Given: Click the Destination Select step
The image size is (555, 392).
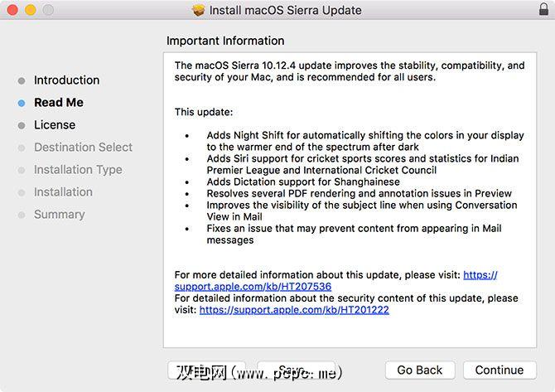Looking at the screenshot, I should click(x=83, y=148).
